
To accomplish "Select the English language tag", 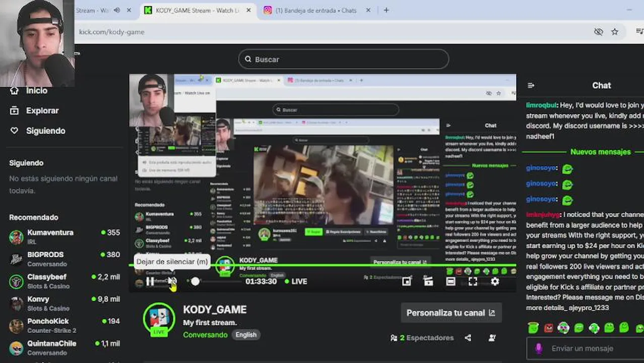I will (x=246, y=335).
